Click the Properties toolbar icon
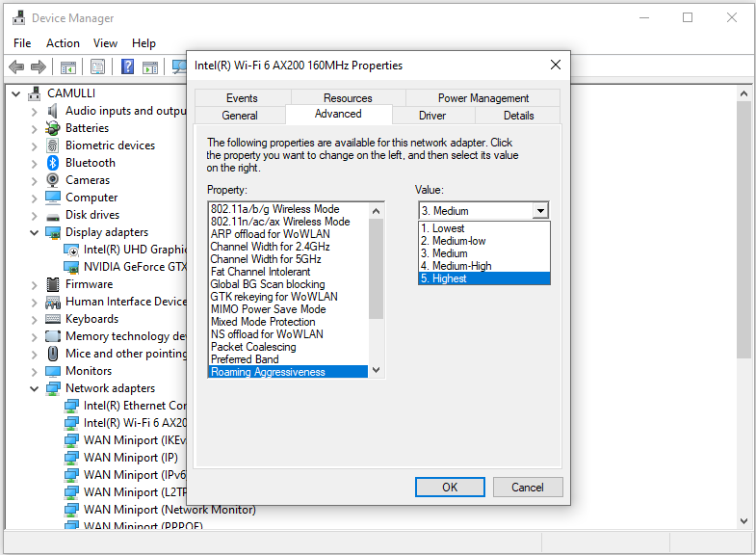This screenshot has height=555, width=756. pos(97,66)
